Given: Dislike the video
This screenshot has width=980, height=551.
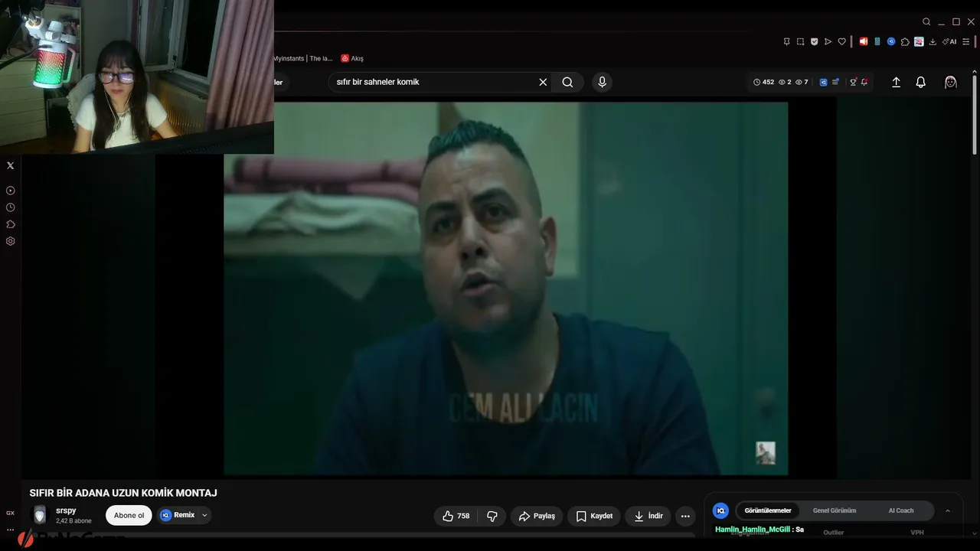Looking at the screenshot, I should point(492,516).
